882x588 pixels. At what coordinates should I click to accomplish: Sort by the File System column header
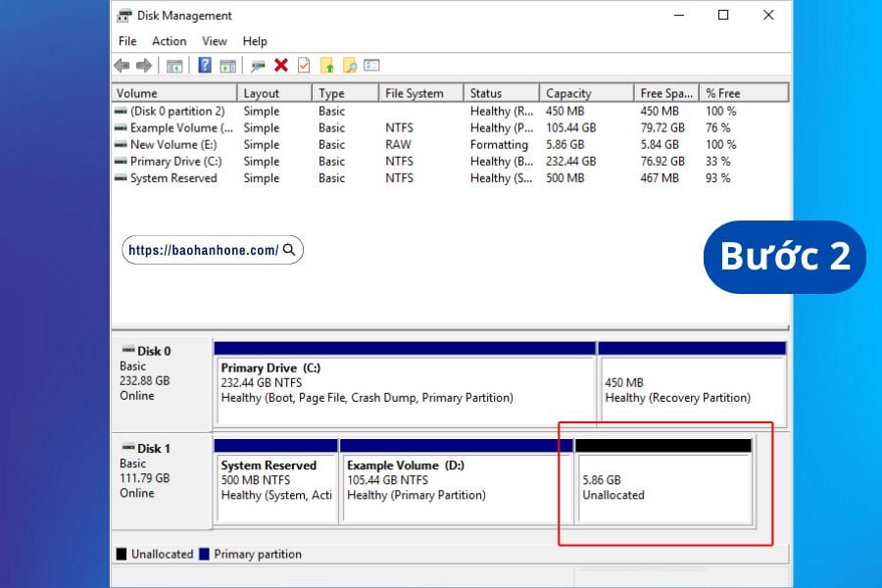point(419,93)
